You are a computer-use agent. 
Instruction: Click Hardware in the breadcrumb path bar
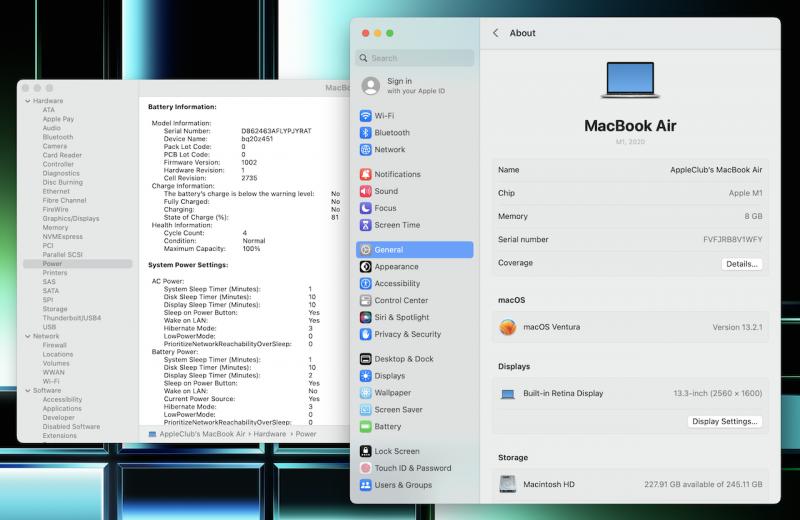pyautogui.click(x=269, y=434)
